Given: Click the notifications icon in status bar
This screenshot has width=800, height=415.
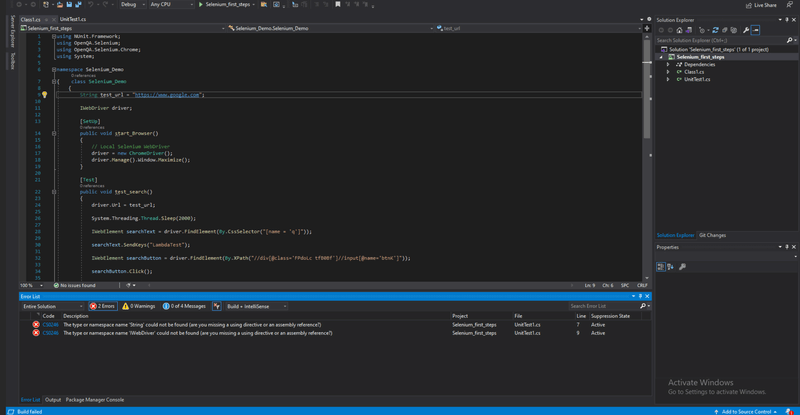Looking at the screenshot, I should point(789,411).
